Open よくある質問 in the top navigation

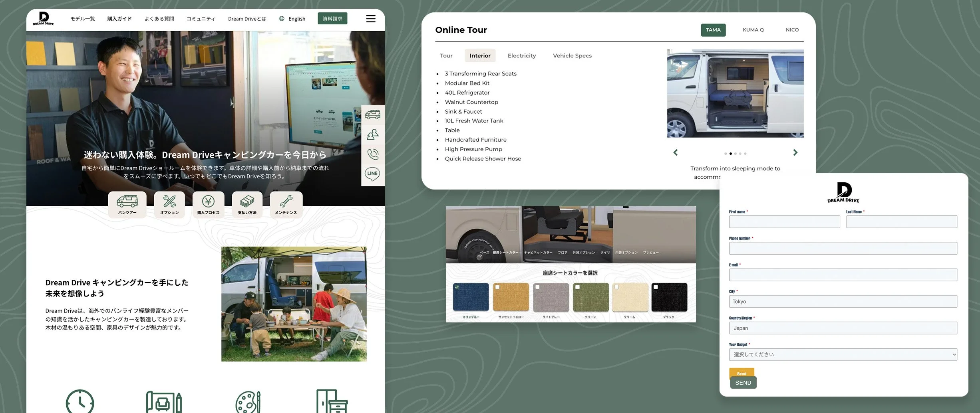click(159, 19)
